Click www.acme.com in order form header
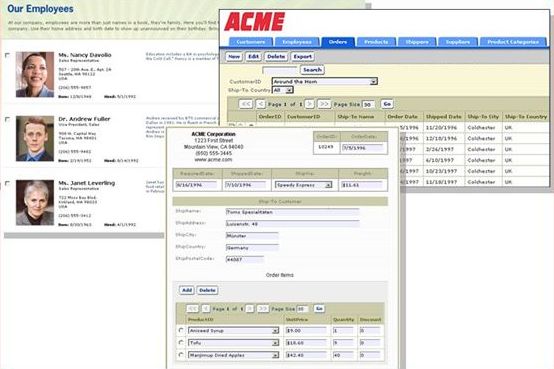This screenshot has height=369, width=554. pos(213,160)
